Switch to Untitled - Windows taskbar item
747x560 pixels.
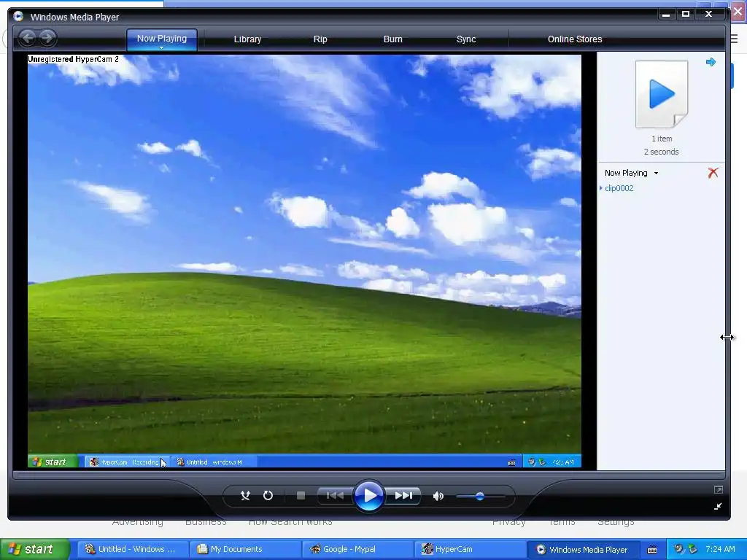(132, 549)
